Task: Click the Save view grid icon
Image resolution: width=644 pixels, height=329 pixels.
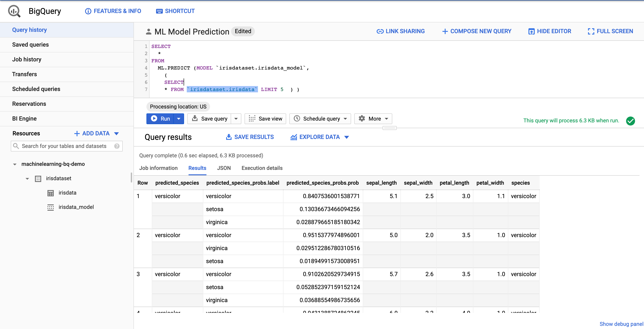Action: 252,119
